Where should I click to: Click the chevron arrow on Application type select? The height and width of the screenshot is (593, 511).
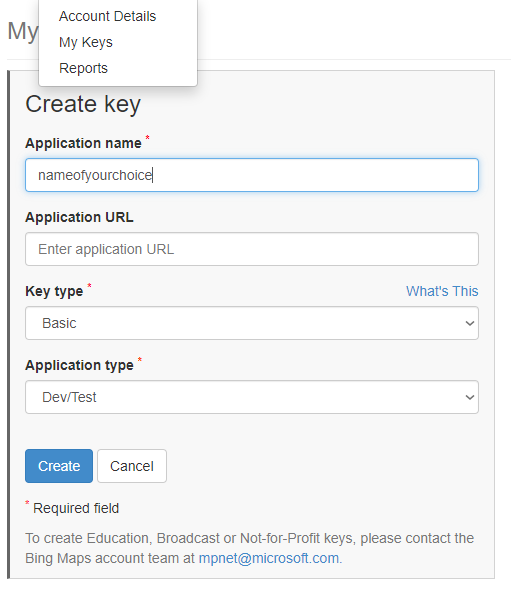pos(469,397)
